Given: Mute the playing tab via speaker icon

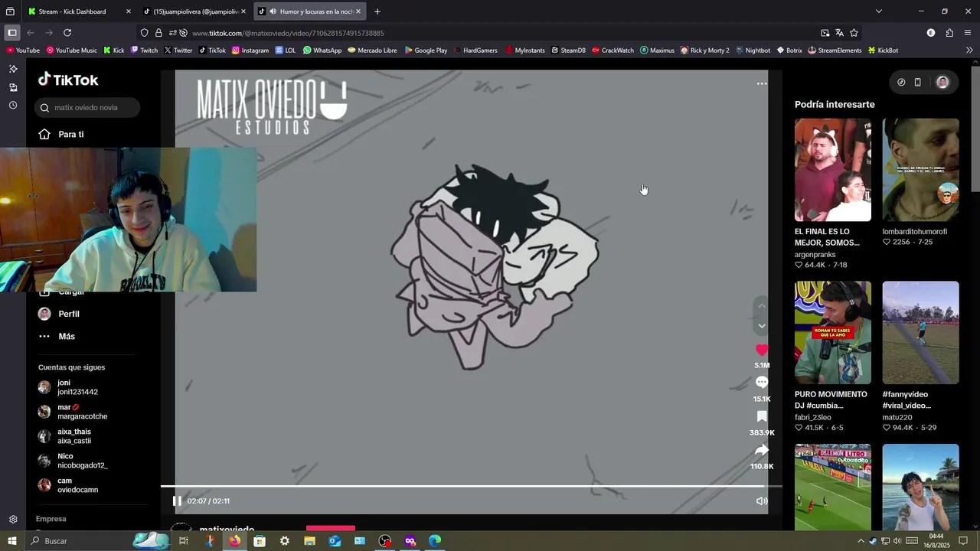Looking at the screenshot, I should point(273,11).
